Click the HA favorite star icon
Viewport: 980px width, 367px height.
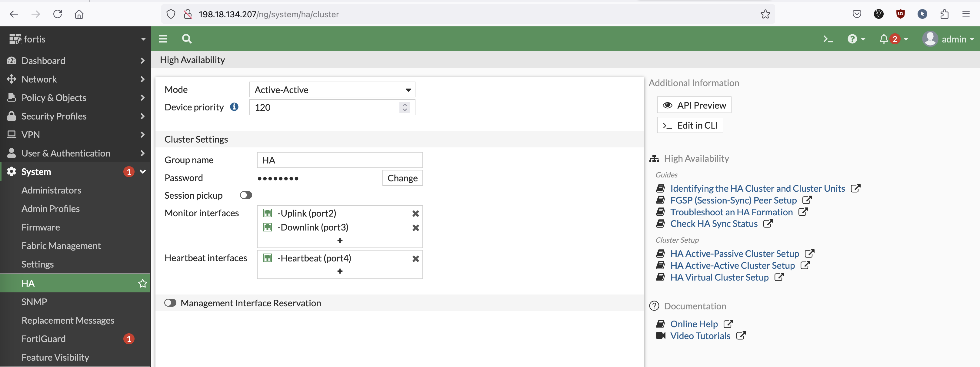coord(142,283)
